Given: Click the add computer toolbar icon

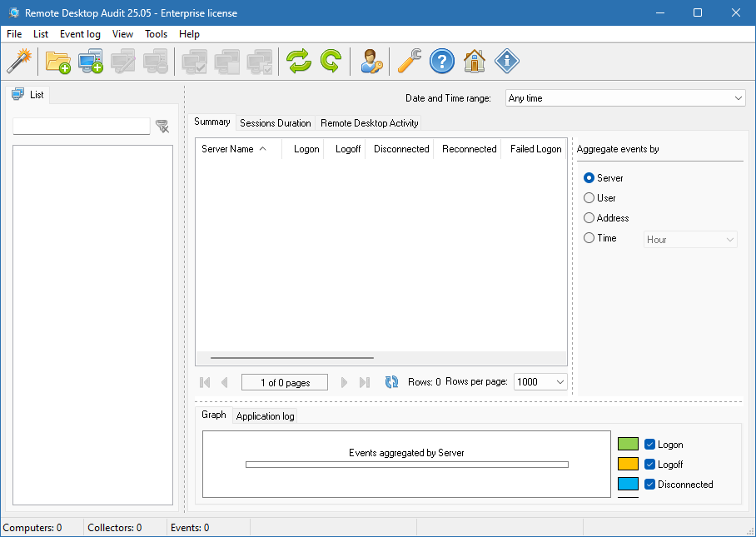Looking at the screenshot, I should point(90,62).
